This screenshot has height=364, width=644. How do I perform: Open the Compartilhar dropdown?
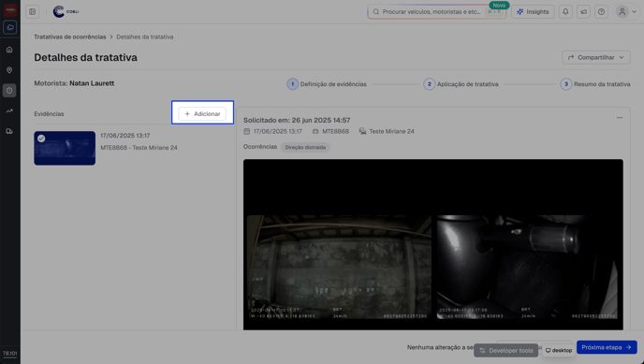(596, 57)
